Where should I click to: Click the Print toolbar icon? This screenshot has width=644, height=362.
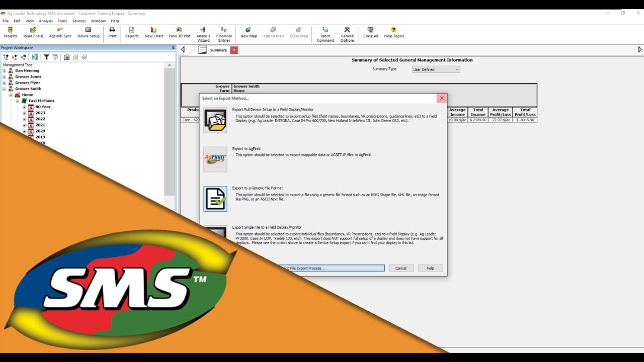(x=112, y=33)
